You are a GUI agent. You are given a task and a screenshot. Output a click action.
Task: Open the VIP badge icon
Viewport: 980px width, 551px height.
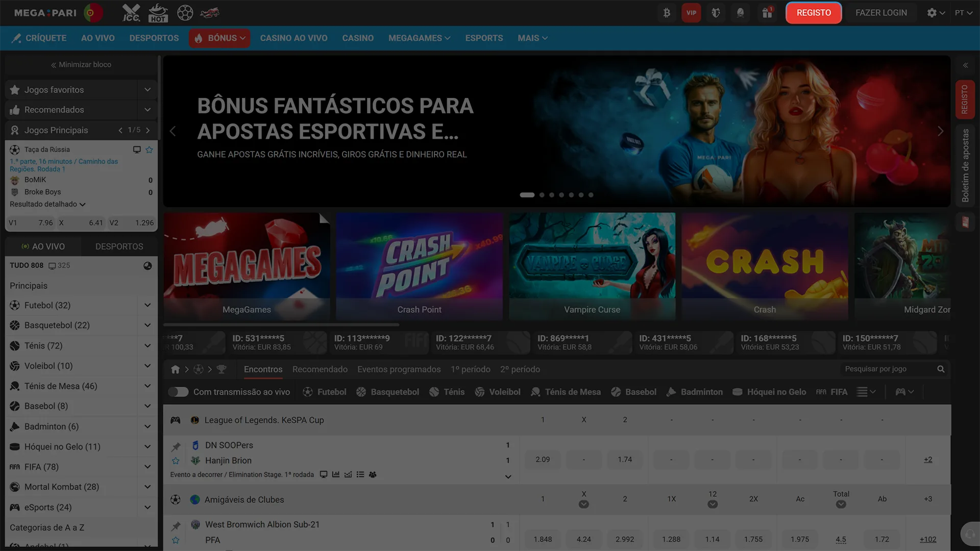click(x=691, y=13)
